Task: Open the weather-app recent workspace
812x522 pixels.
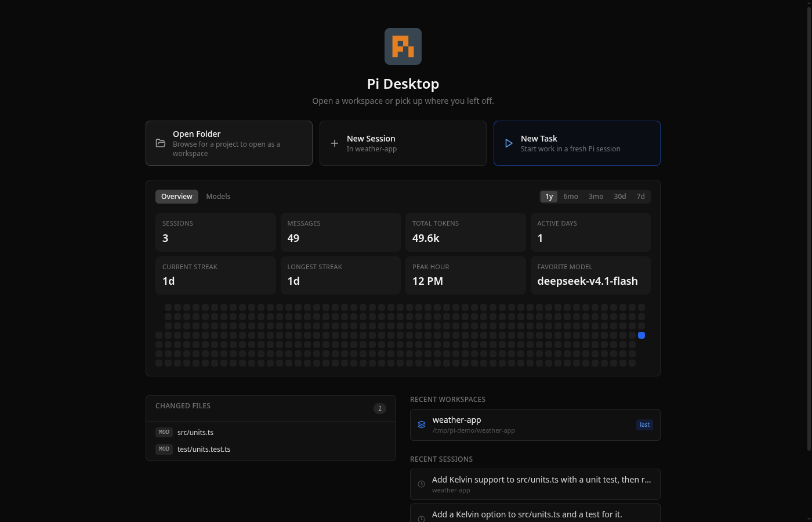Action: click(535, 425)
